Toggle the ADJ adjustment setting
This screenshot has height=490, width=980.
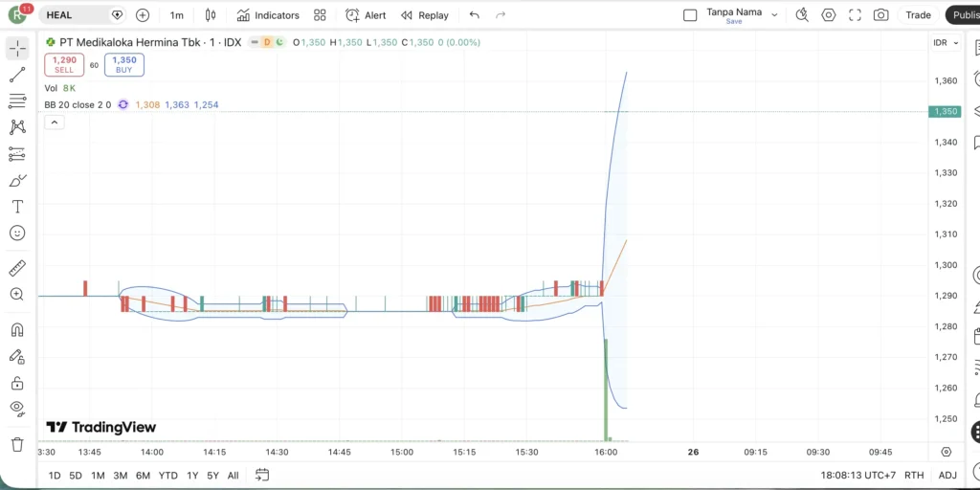[947, 475]
